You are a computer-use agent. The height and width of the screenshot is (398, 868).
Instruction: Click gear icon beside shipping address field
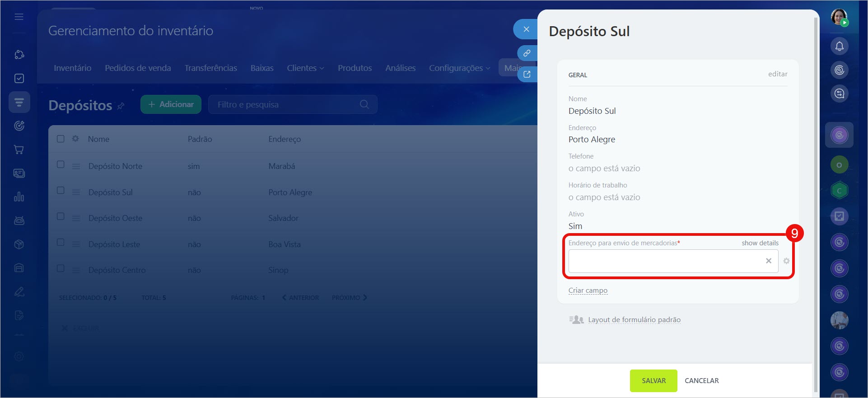pos(786,261)
